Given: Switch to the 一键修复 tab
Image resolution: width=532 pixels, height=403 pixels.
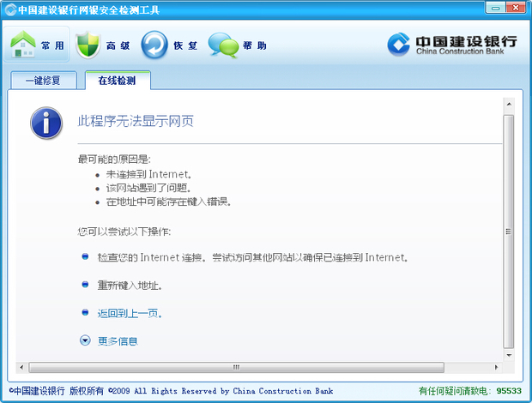Looking at the screenshot, I should point(44,81).
